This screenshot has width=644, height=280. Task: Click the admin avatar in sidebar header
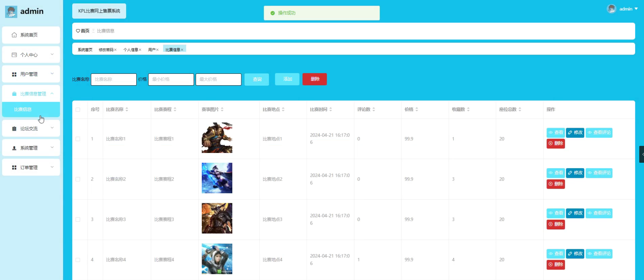point(11,11)
